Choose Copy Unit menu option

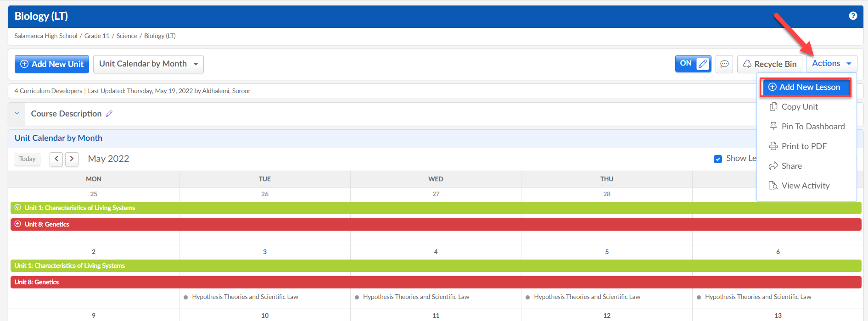[799, 107]
